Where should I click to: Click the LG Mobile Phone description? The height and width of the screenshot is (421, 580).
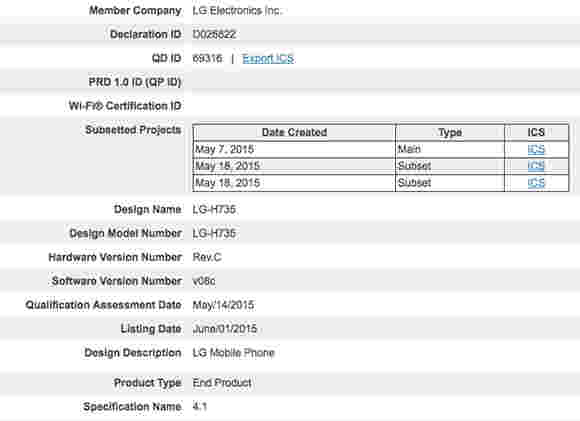233,353
